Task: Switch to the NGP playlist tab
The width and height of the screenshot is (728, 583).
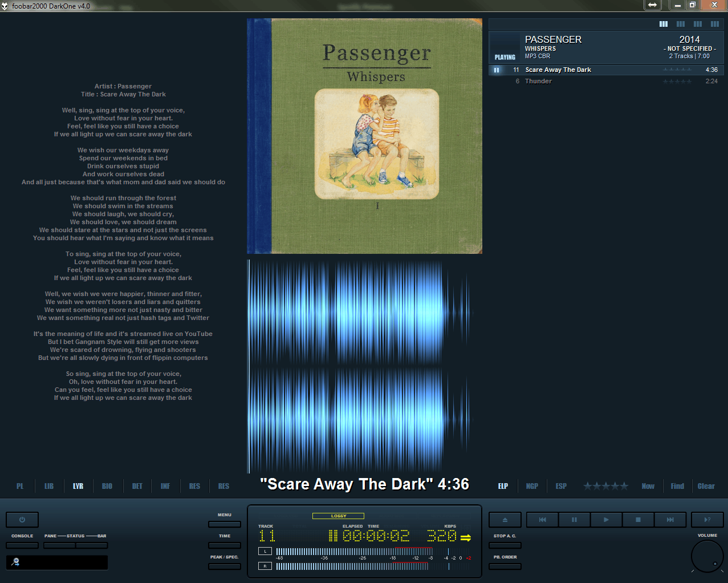Action: pyautogui.click(x=532, y=486)
